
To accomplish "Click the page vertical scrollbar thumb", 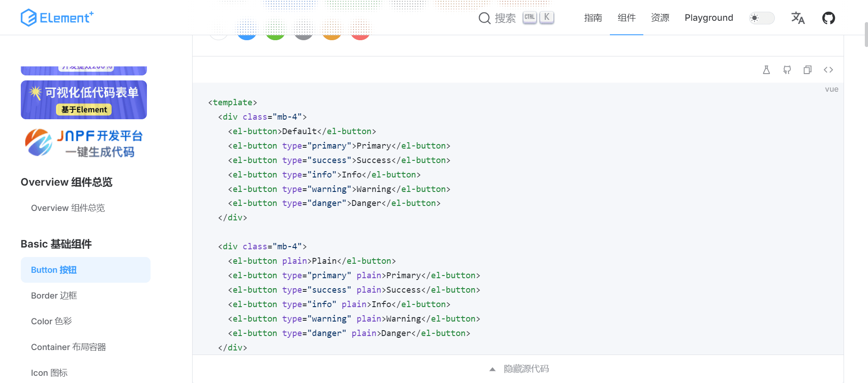I will (x=866, y=34).
